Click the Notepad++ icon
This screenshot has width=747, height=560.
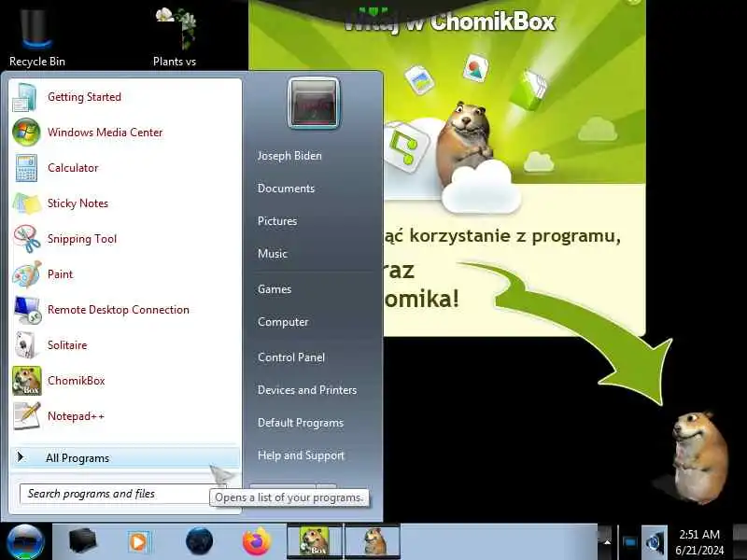[x=27, y=415]
